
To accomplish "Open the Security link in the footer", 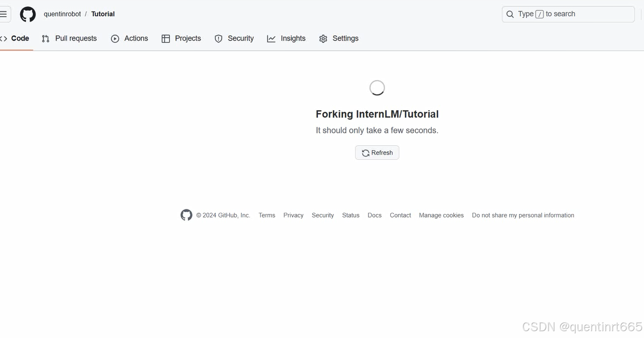I will 323,215.
